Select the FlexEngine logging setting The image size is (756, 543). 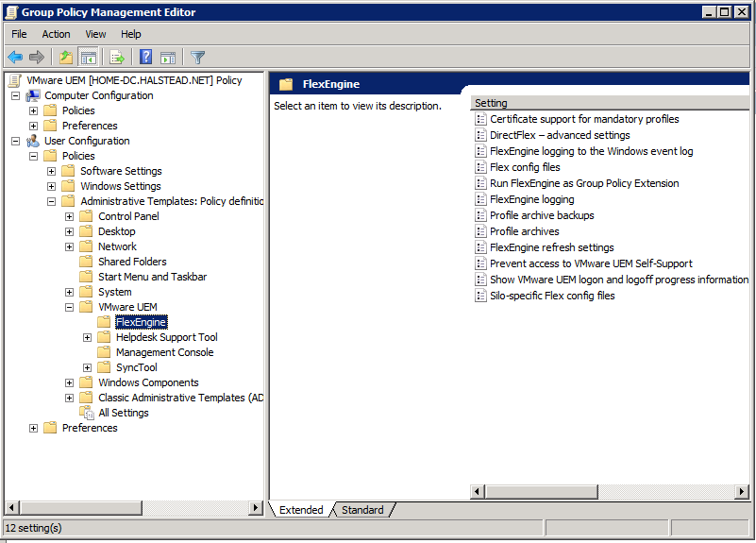[x=531, y=199]
